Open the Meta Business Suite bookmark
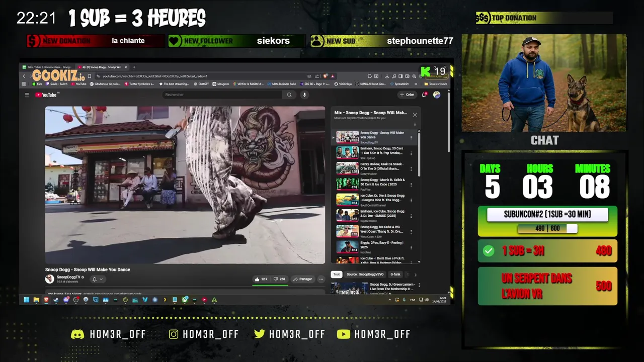The height and width of the screenshot is (362, 644). click(281, 84)
